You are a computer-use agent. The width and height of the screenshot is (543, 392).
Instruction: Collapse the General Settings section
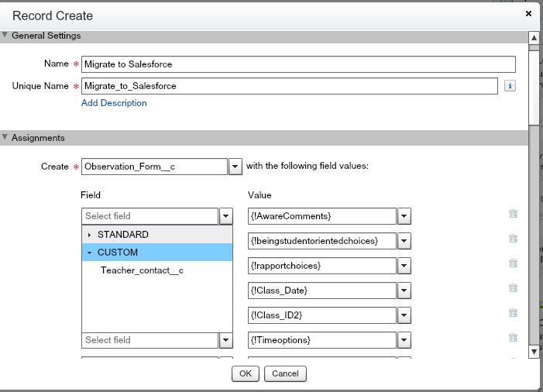tap(5, 36)
